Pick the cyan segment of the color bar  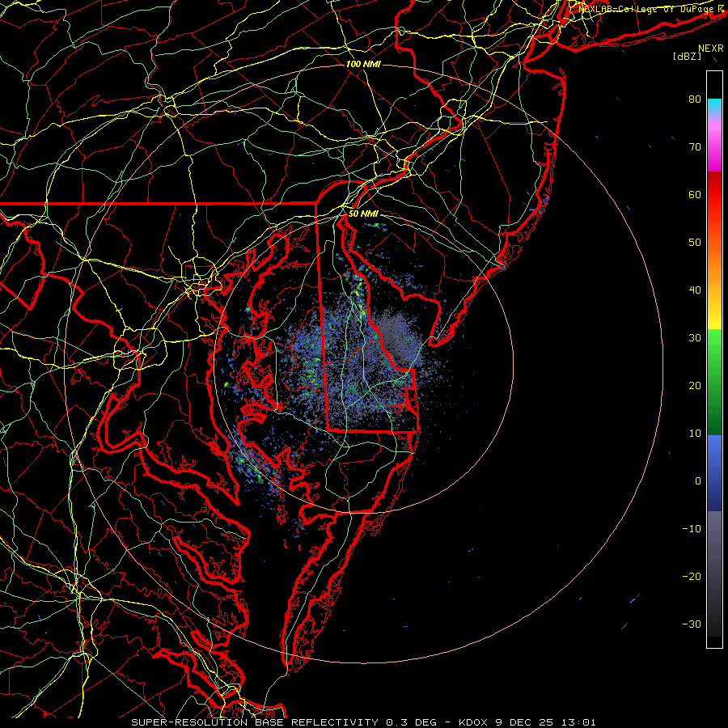pyautogui.click(x=714, y=105)
